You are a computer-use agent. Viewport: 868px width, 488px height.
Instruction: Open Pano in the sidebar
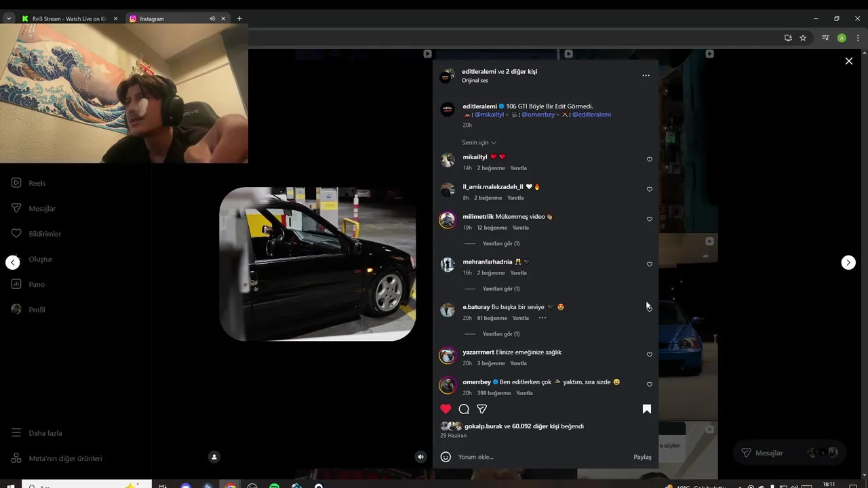click(x=28, y=284)
